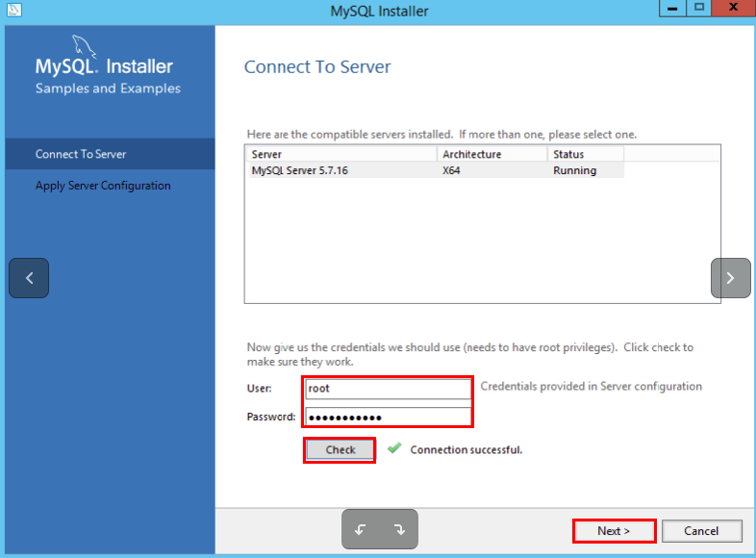Focus the Password input field
Viewport: 756px width, 558px height.
pyautogui.click(x=389, y=417)
